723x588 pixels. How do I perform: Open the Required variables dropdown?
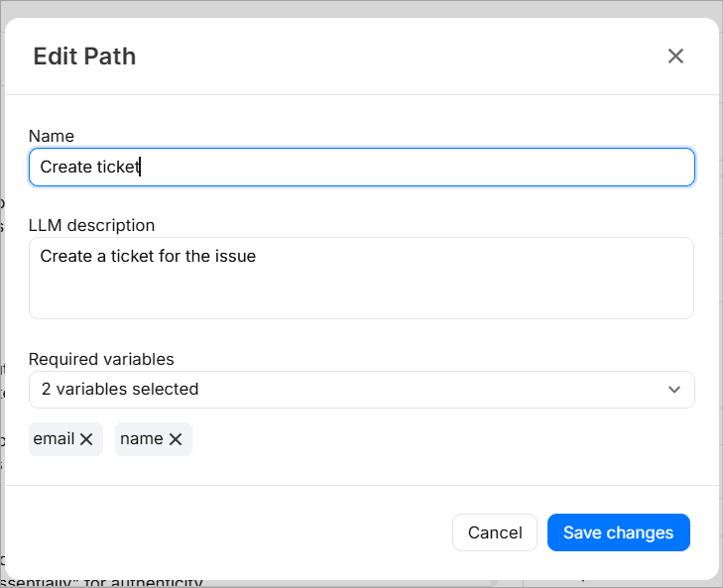click(361, 390)
